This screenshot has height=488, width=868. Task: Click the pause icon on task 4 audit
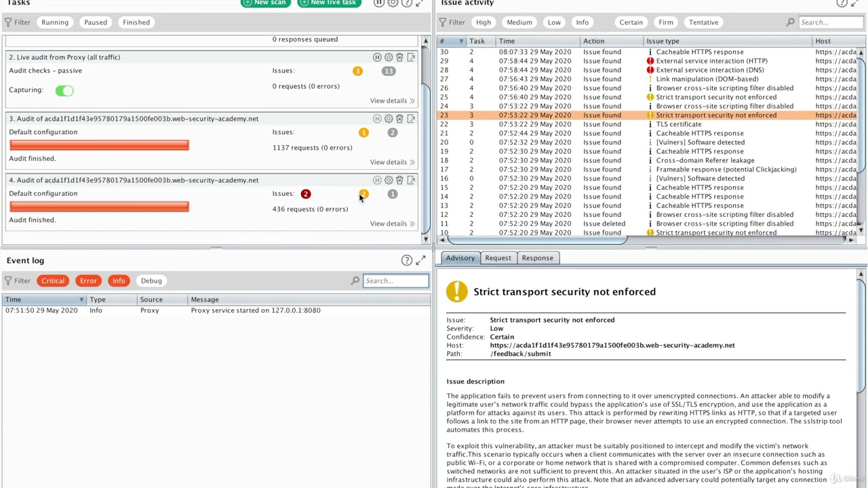pos(377,180)
